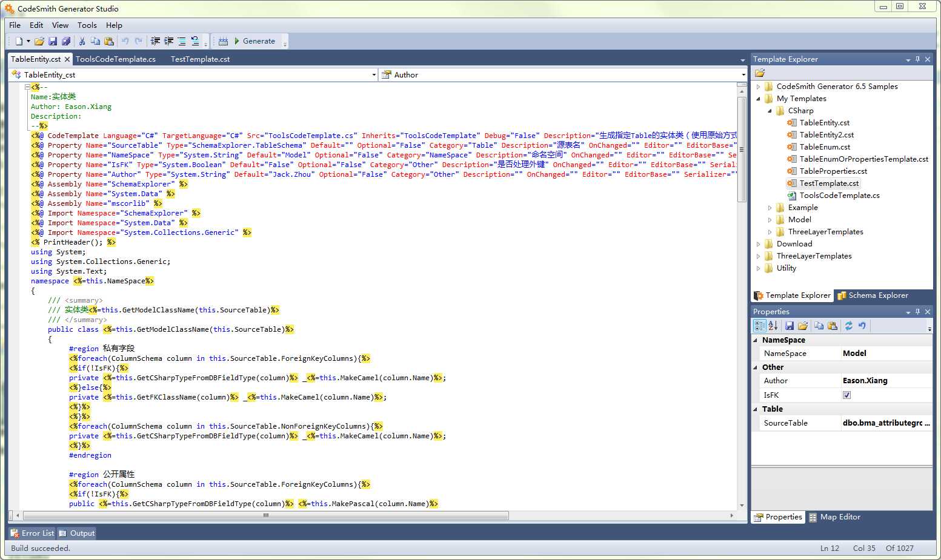Open property set in Properties panel

tap(803, 326)
